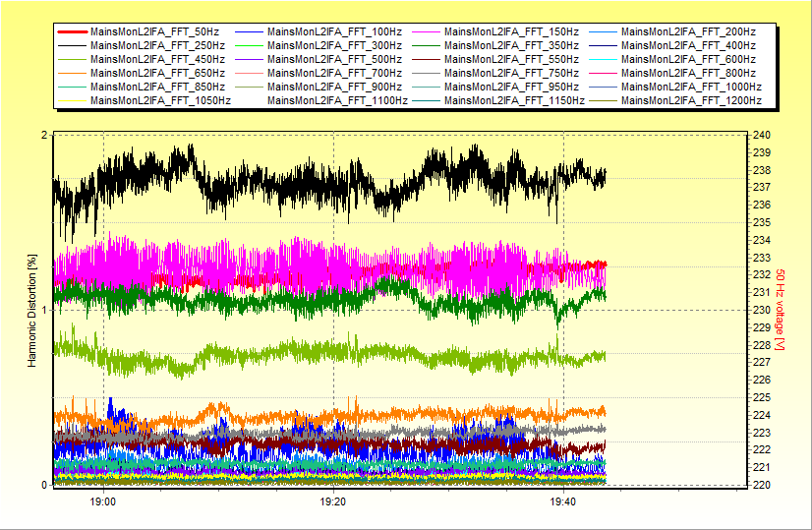Click the 19:40 time axis label

click(563, 501)
